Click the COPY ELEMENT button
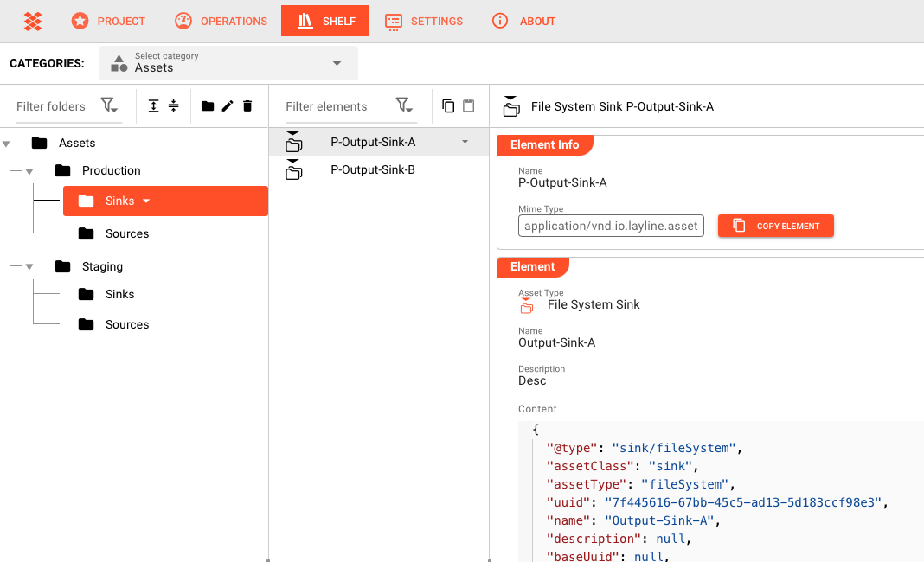This screenshot has height=562, width=924. [775, 226]
